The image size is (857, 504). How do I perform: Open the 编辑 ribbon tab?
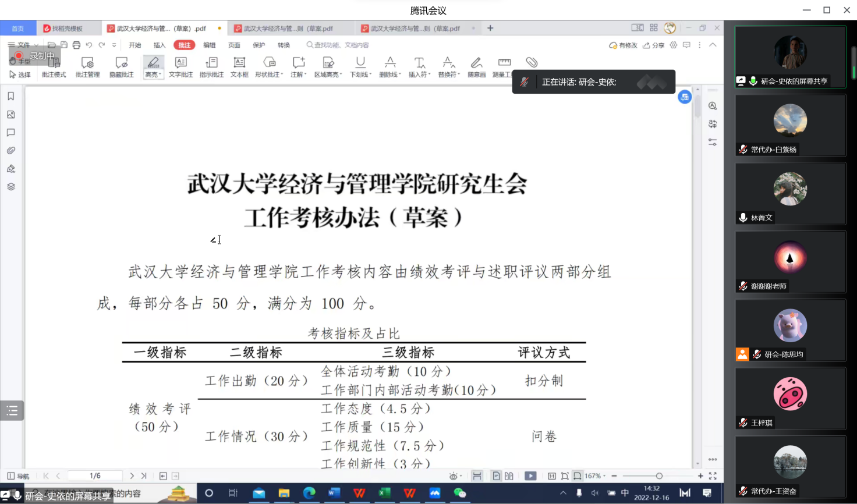click(x=209, y=45)
